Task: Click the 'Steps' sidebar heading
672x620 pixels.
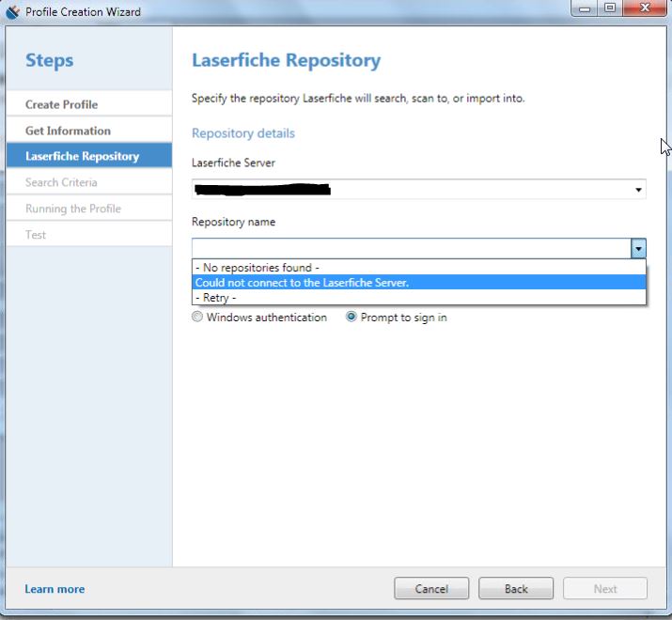Action: [x=49, y=60]
